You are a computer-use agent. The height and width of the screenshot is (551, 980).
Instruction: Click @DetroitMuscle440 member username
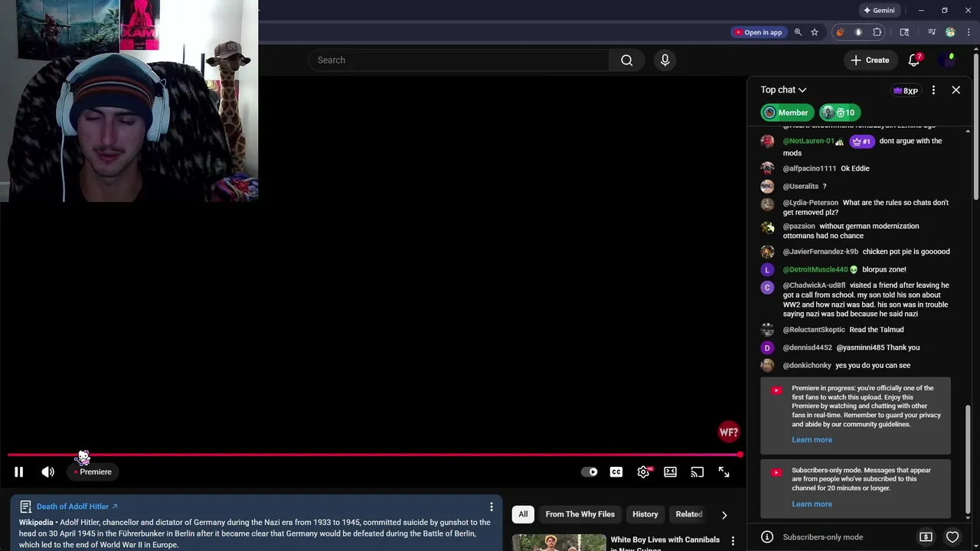pos(815,269)
